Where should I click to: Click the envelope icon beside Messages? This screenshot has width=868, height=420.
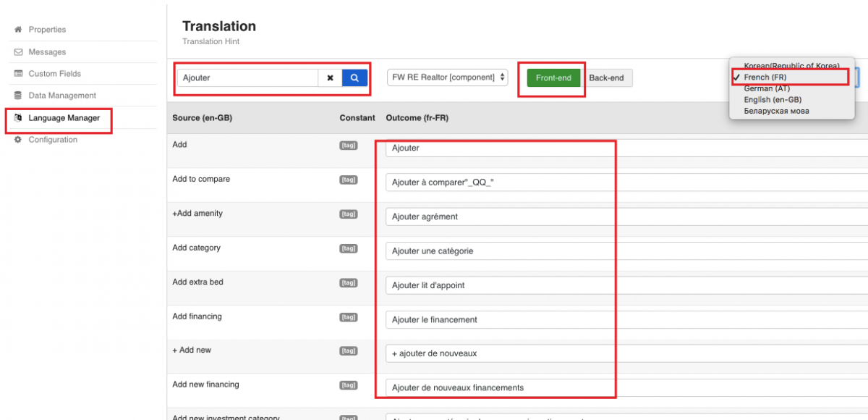tap(18, 52)
